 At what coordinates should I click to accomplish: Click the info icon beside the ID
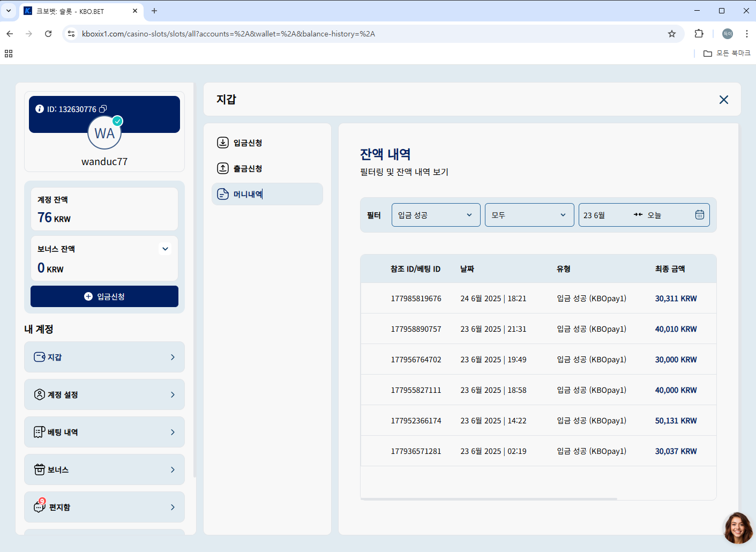[40, 109]
